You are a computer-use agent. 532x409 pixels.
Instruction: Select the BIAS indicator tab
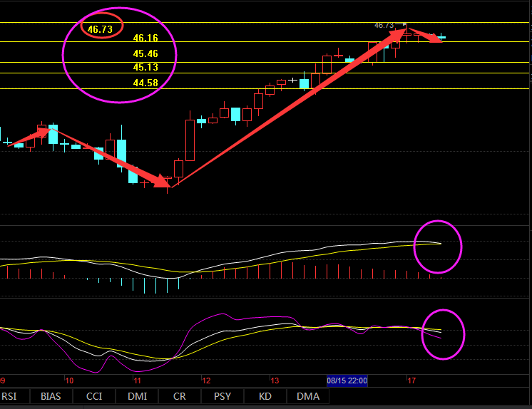(51, 396)
